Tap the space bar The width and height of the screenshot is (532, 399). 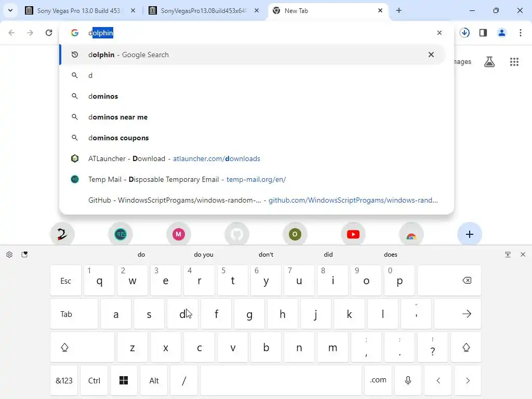tap(281, 380)
